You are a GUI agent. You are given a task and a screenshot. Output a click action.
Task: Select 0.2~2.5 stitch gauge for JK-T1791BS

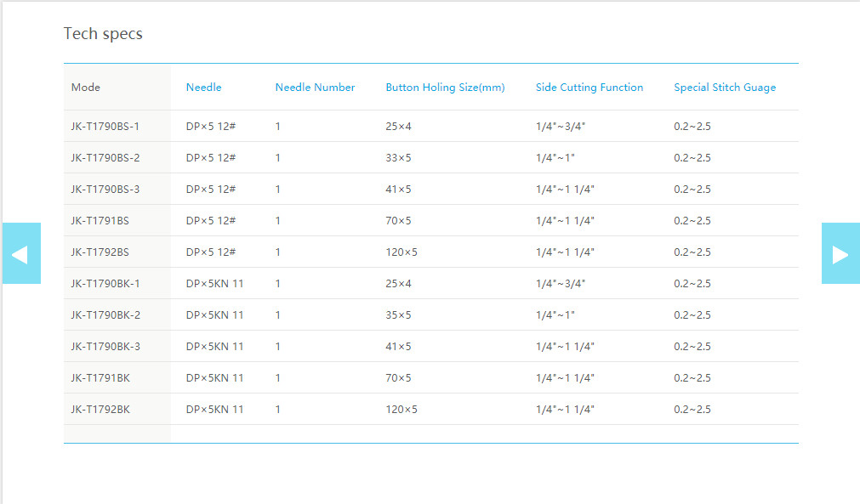tap(692, 221)
